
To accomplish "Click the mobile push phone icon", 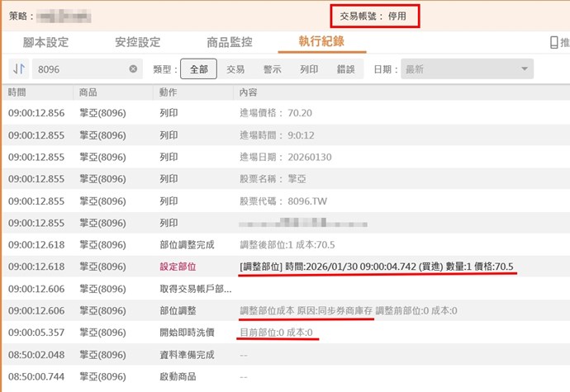I will pos(553,43).
